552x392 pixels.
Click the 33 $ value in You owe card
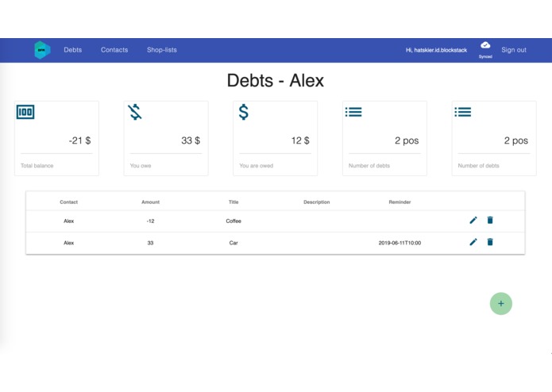[x=191, y=140]
